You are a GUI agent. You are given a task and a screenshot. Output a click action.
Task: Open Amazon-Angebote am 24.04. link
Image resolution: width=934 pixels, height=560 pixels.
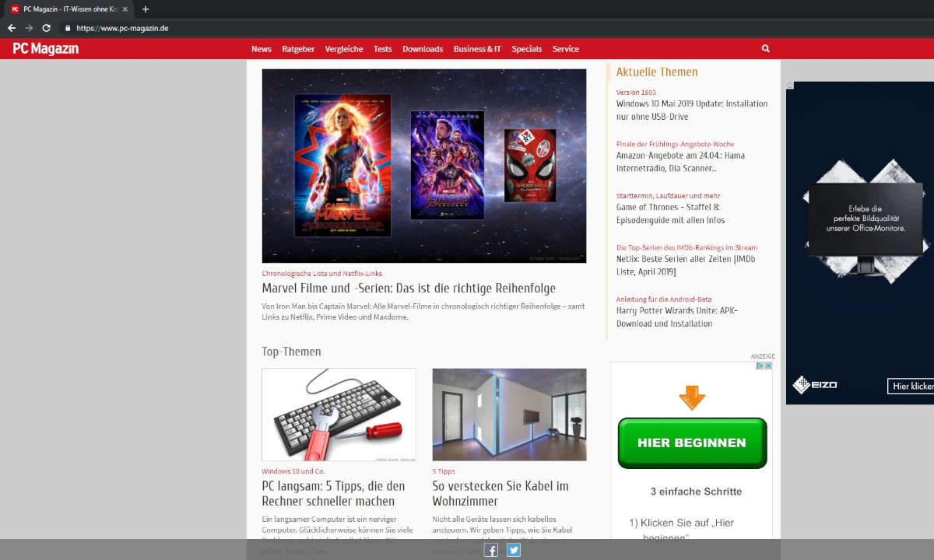pyautogui.click(x=680, y=162)
